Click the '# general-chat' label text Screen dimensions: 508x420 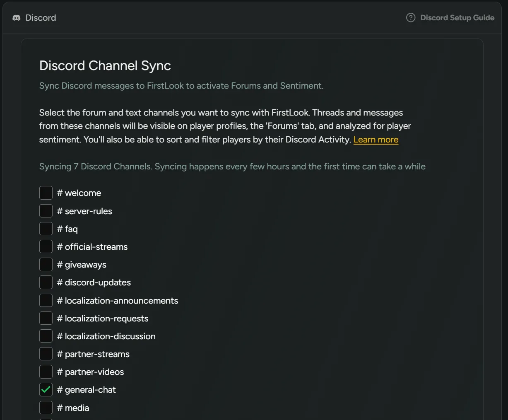coord(87,390)
